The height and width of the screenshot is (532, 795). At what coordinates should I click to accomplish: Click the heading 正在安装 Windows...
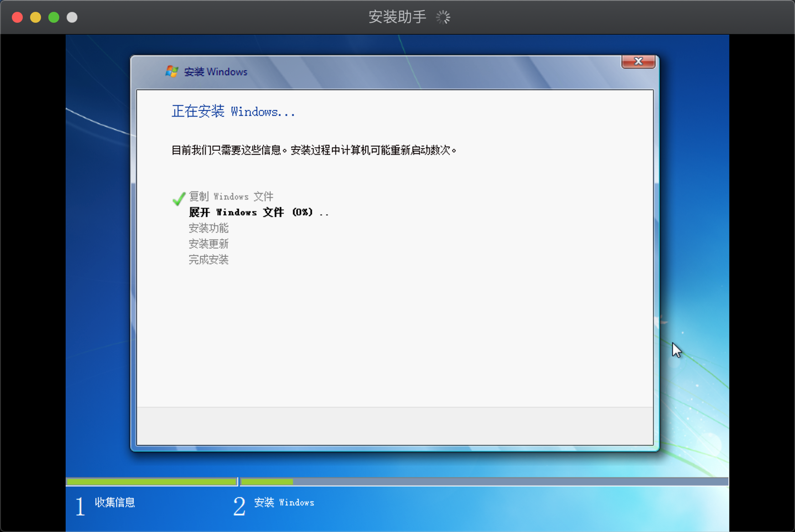click(x=233, y=111)
